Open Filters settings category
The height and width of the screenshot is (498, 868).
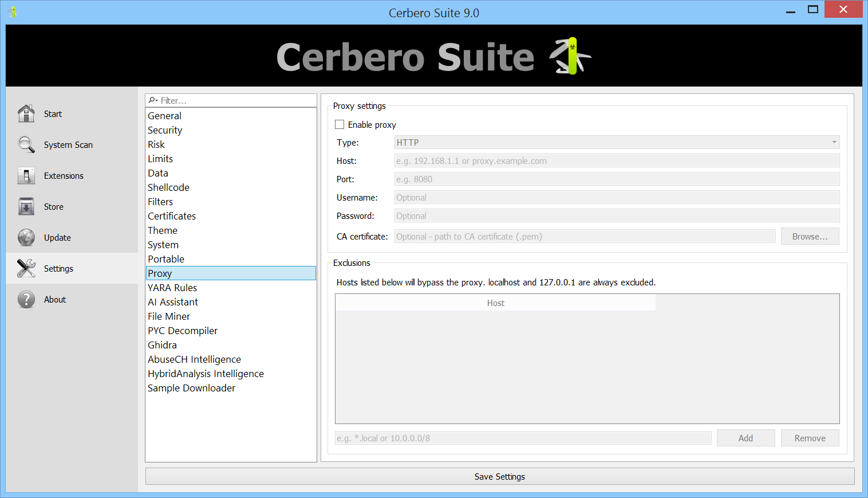click(231, 202)
